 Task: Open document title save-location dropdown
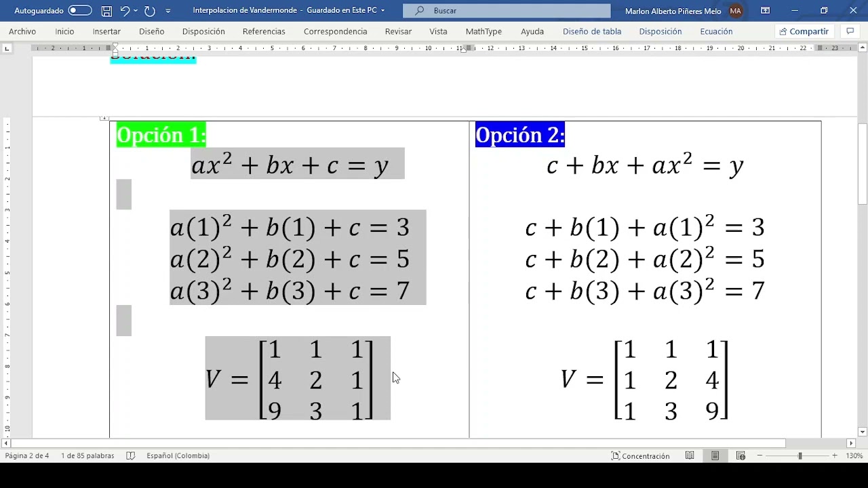click(382, 11)
